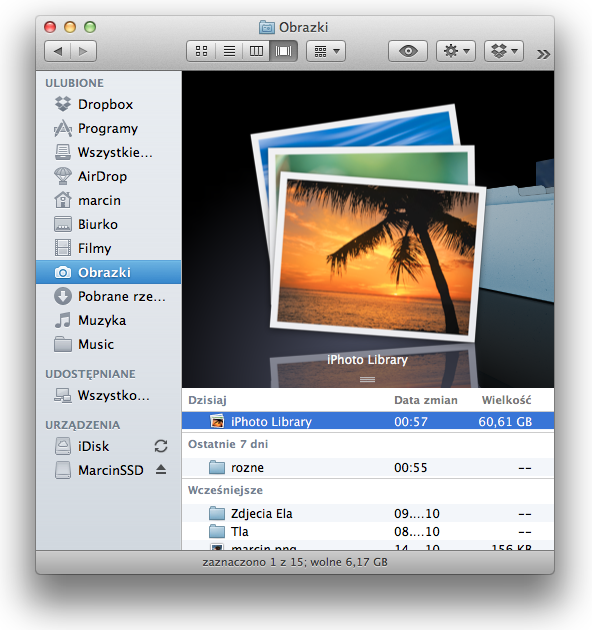Select the Tla folder row
This screenshot has height=630, width=592.
click(x=368, y=532)
